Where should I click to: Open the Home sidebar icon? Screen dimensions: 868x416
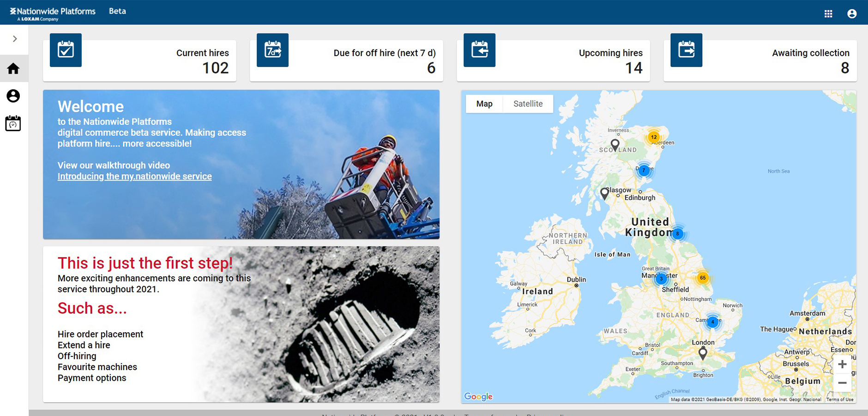tap(13, 68)
